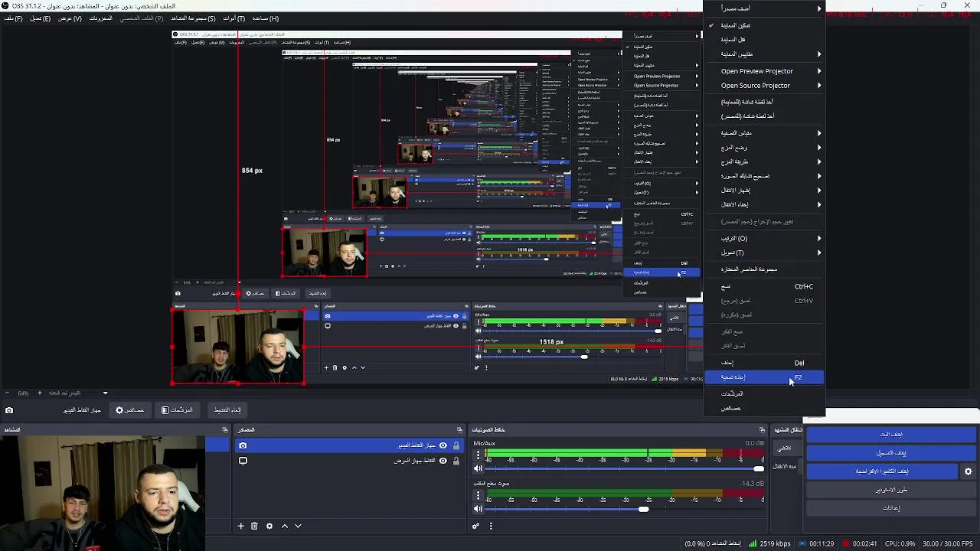Click Stop Recording button
980x551 pixels.
click(891, 453)
